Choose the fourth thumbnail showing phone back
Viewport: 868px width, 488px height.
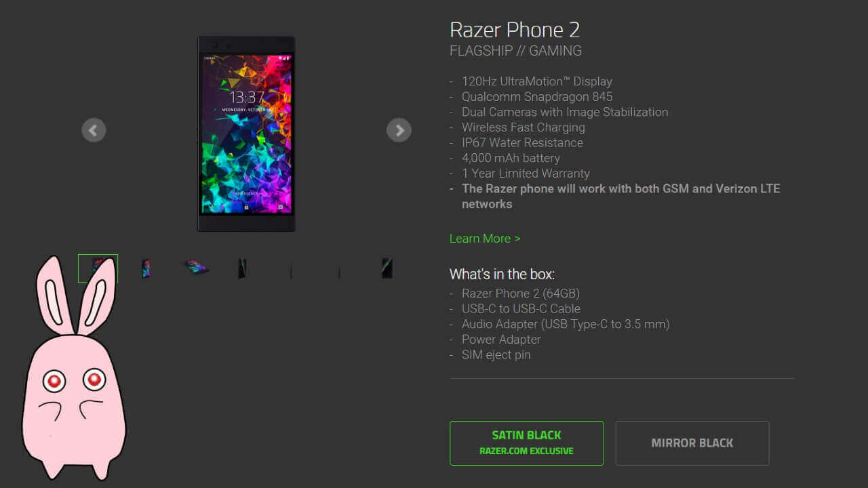pos(242,268)
